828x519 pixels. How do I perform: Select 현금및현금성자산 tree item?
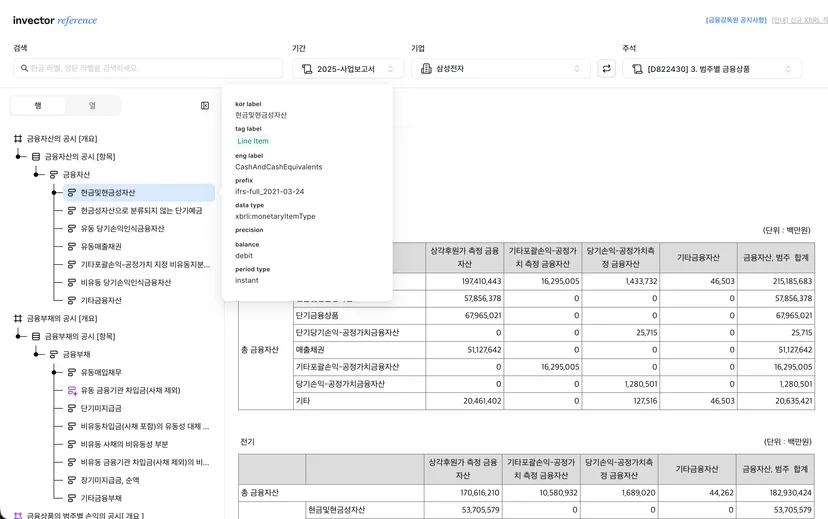click(x=138, y=193)
